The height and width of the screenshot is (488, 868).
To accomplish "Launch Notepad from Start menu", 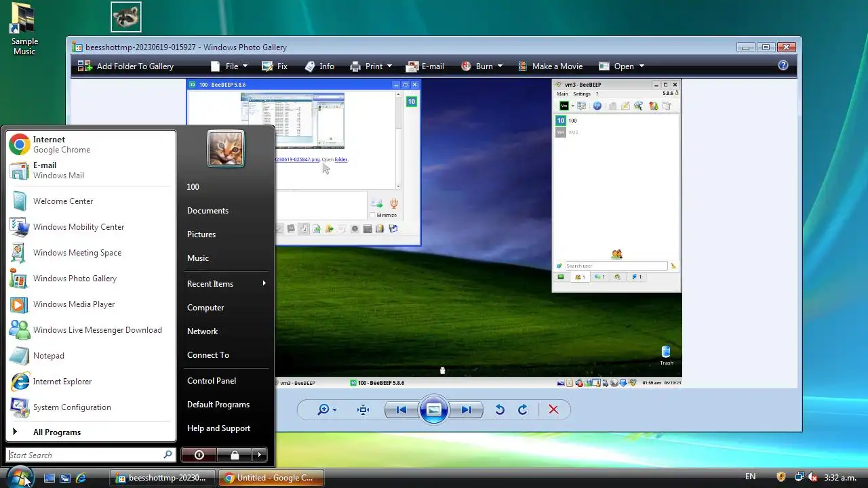I will 90,356.
